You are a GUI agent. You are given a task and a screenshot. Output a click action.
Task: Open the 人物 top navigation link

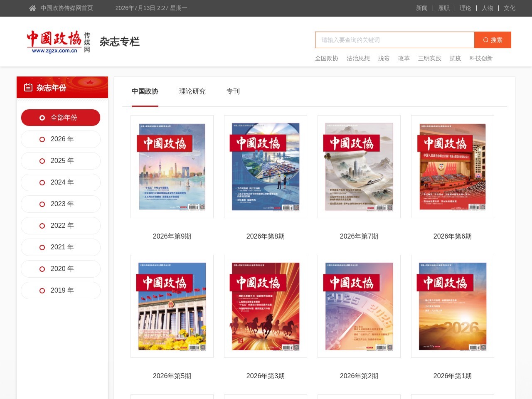(x=488, y=8)
